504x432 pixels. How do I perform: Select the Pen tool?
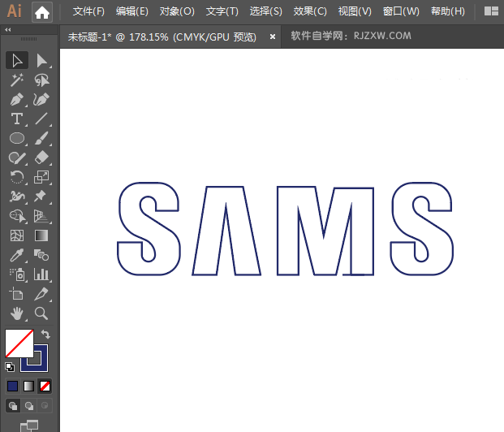pos(17,99)
